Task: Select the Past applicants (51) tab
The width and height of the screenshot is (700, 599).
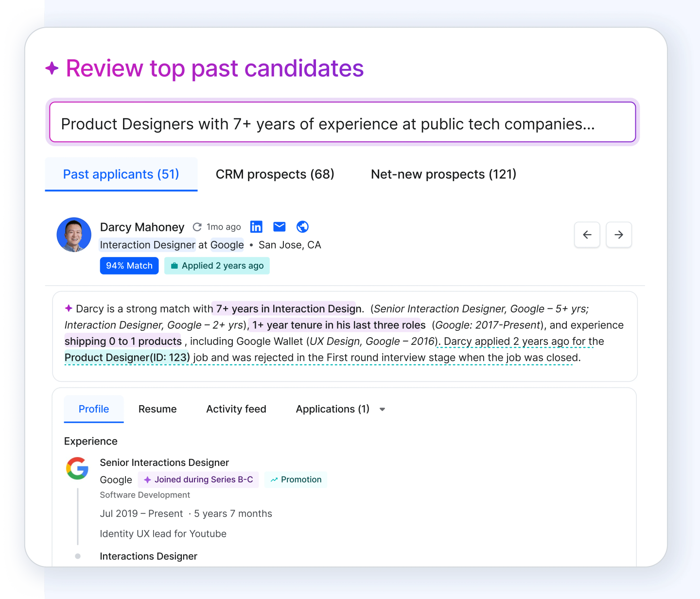Action: coord(121,174)
